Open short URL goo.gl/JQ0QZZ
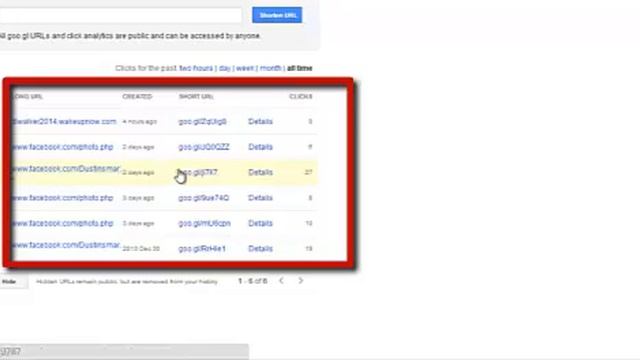 (x=204, y=147)
